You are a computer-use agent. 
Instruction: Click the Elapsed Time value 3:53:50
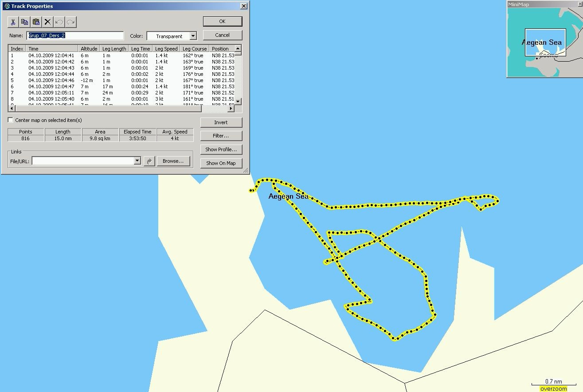point(137,138)
